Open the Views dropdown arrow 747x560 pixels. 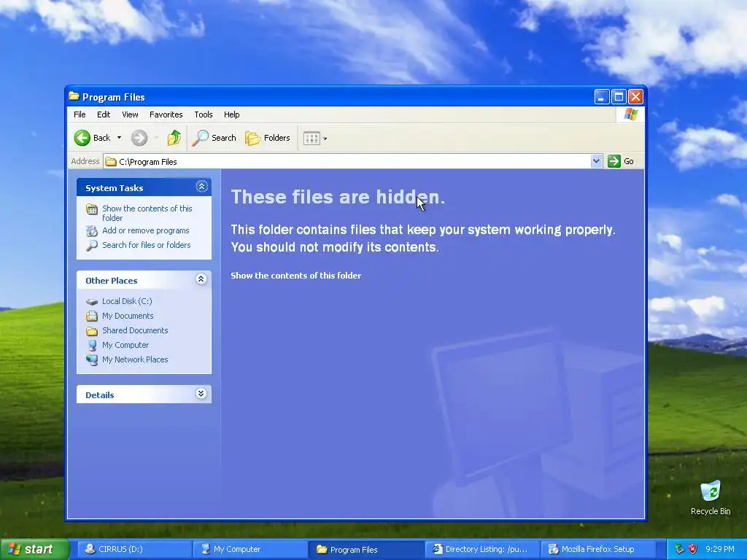pos(325,139)
